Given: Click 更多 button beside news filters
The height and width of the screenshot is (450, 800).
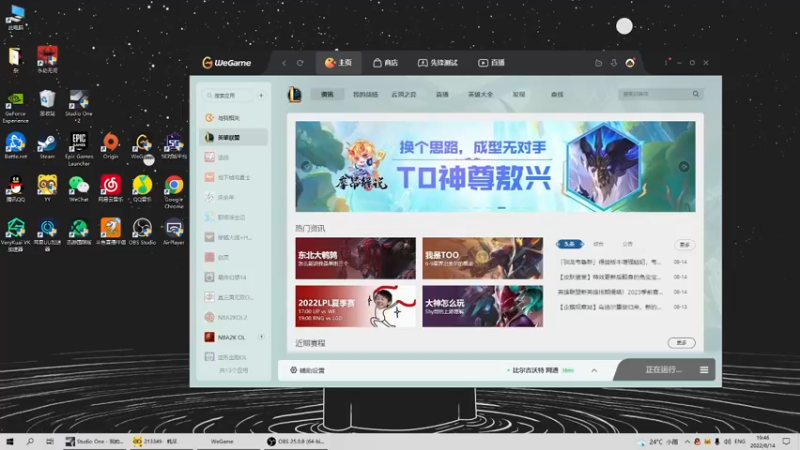Looking at the screenshot, I should (685, 245).
